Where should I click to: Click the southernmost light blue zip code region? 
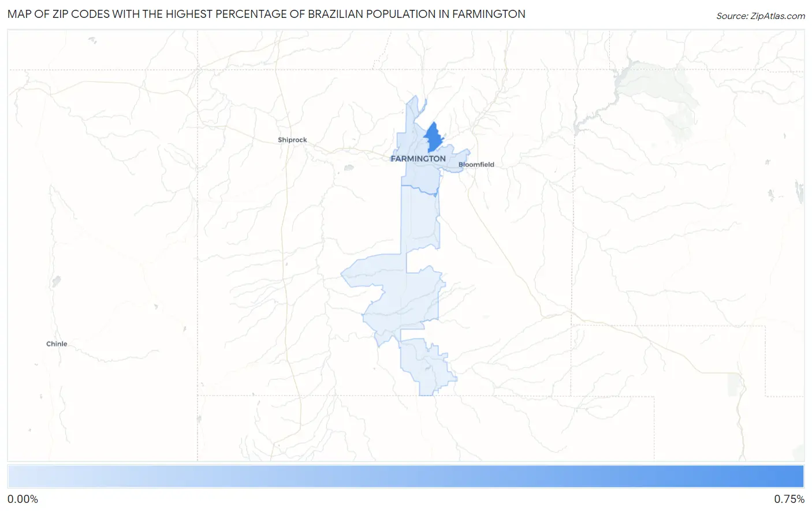pos(427,367)
